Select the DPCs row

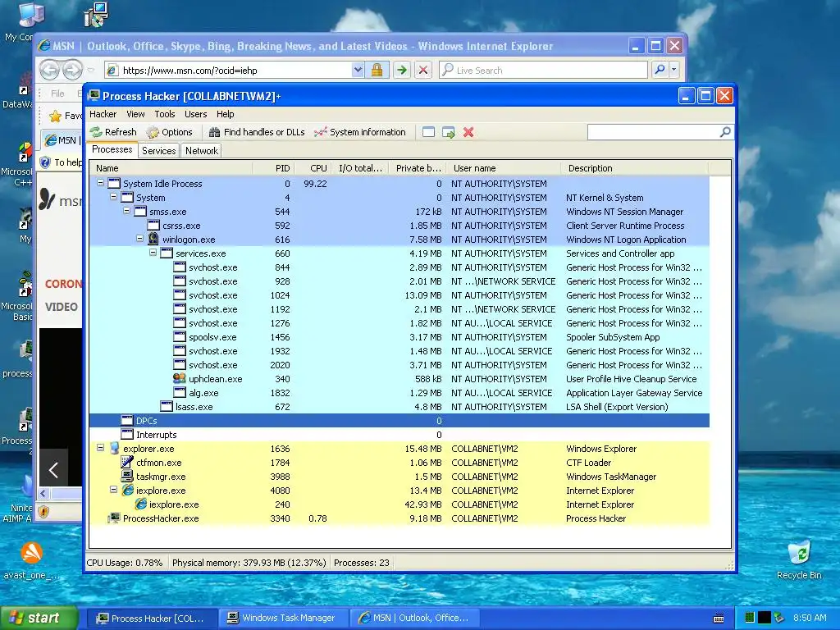click(399, 421)
